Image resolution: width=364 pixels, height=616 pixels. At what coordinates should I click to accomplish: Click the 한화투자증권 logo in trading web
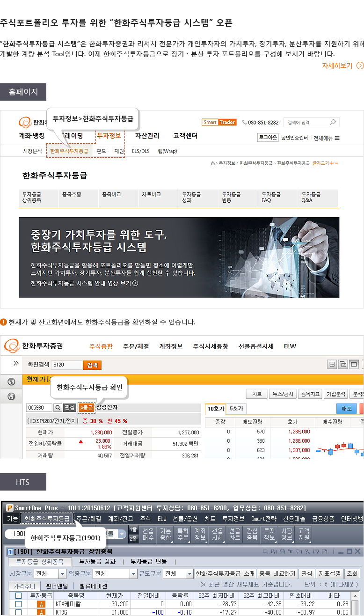coord(34,346)
